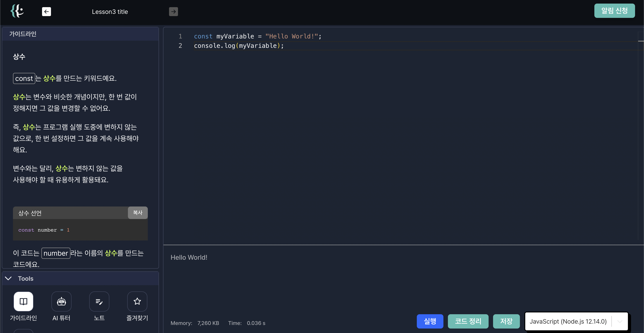Go to next lesson with forward arrow

point(173,11)
